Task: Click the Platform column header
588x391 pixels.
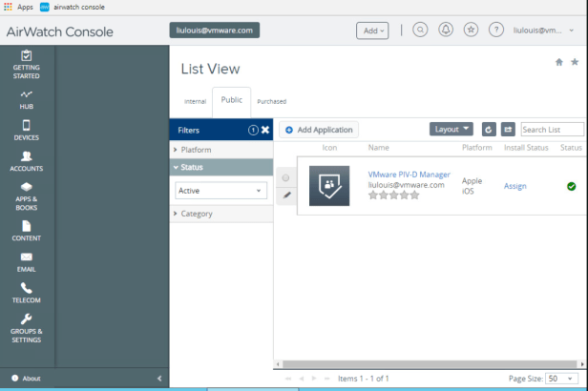Action: (476, 148)
